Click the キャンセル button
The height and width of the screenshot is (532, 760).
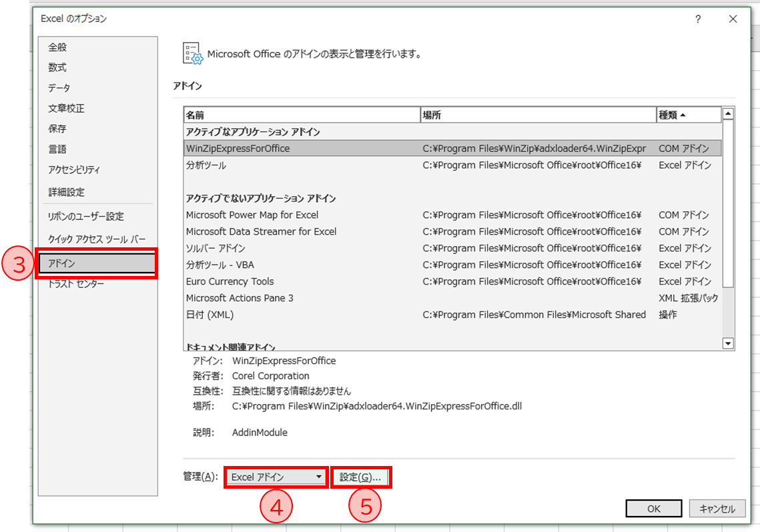click(717, 508)
